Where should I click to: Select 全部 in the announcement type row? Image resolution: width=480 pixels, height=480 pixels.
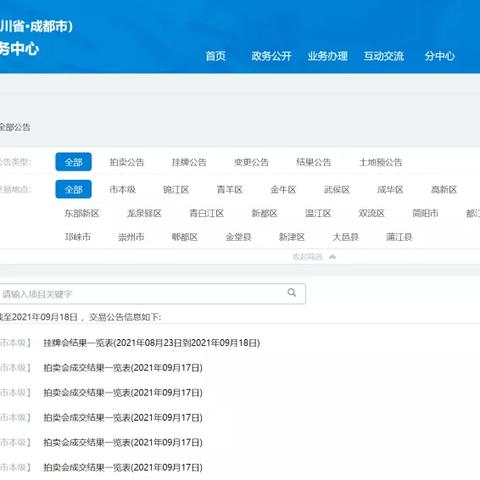(x=73, y=162)
